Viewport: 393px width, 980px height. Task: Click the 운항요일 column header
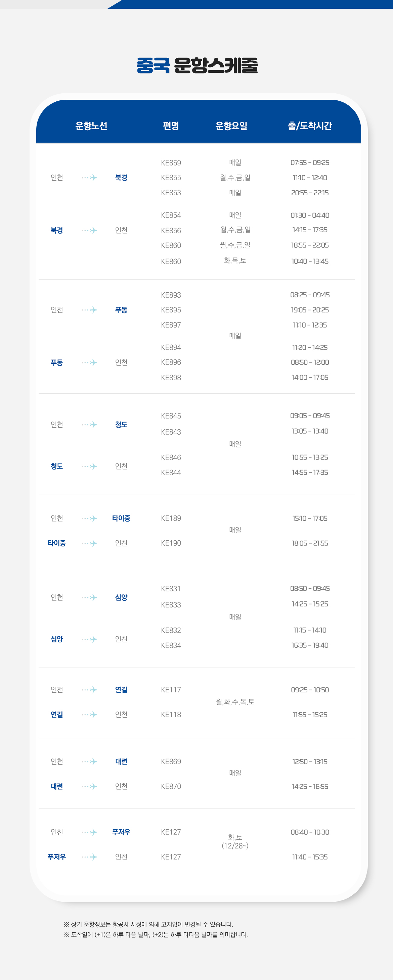tap(231, 126)
